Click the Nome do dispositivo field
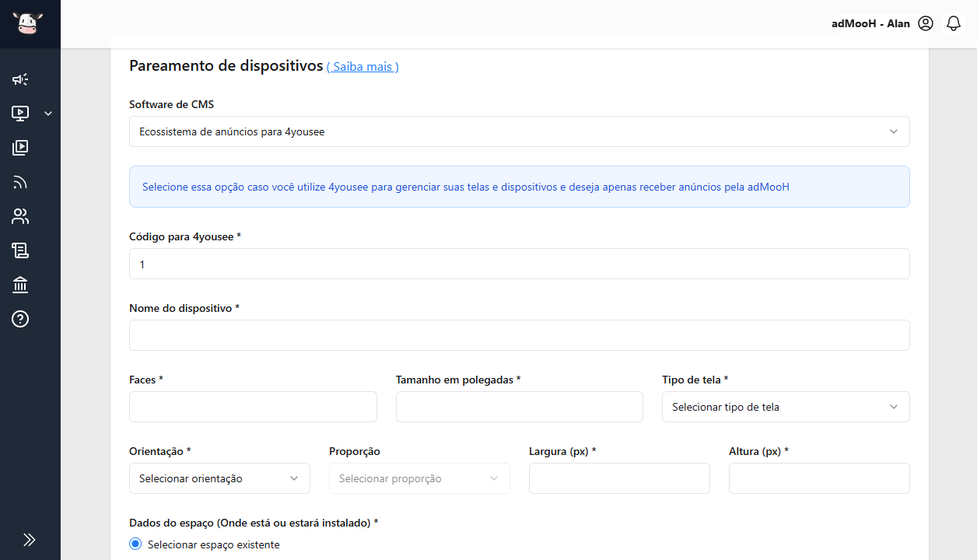The image size is (977, 560). click(x=520, y=335)
